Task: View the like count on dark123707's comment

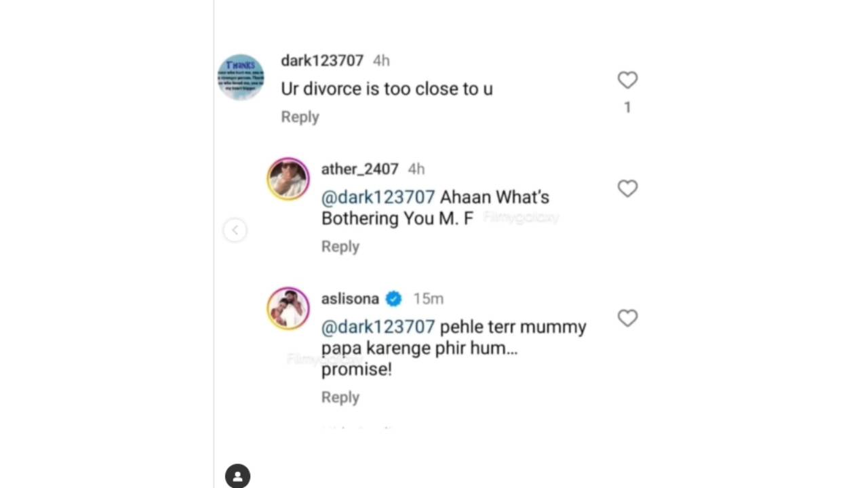Action: (x=627, y=107)
